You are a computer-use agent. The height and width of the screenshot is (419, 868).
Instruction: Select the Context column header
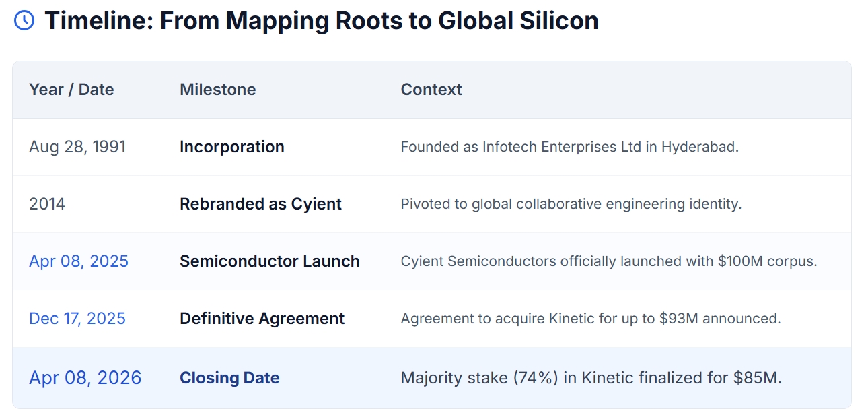click(x=431, y=90)
